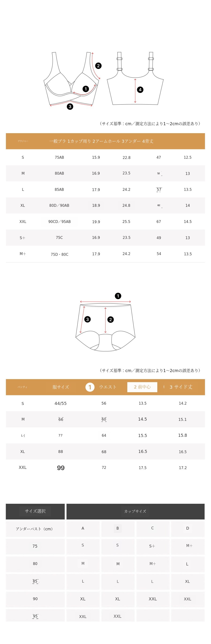Select the 3 サイド丈 column header
This screenshot has height=644, width=211.
(181, 387)
